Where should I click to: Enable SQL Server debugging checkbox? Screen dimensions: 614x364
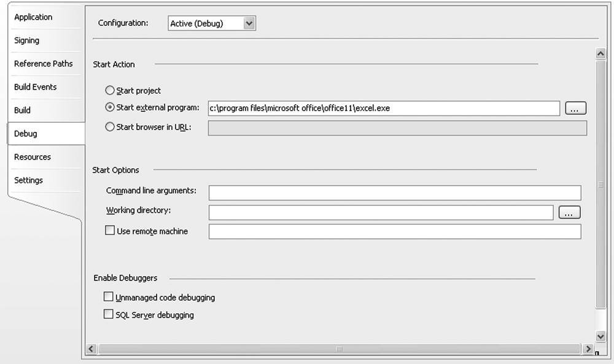[108, 314]
